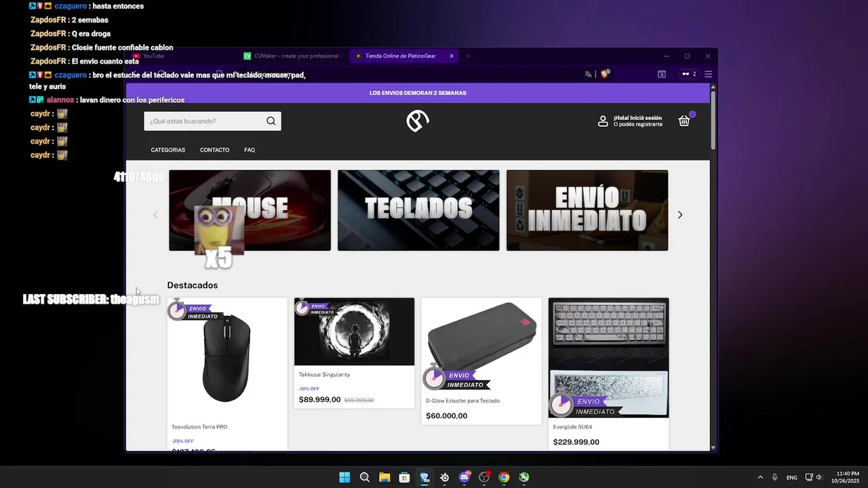This screenshot has height=488, width=868.
Task: Click the microphone icon in system tray
Action: click(x=774, y=477)
